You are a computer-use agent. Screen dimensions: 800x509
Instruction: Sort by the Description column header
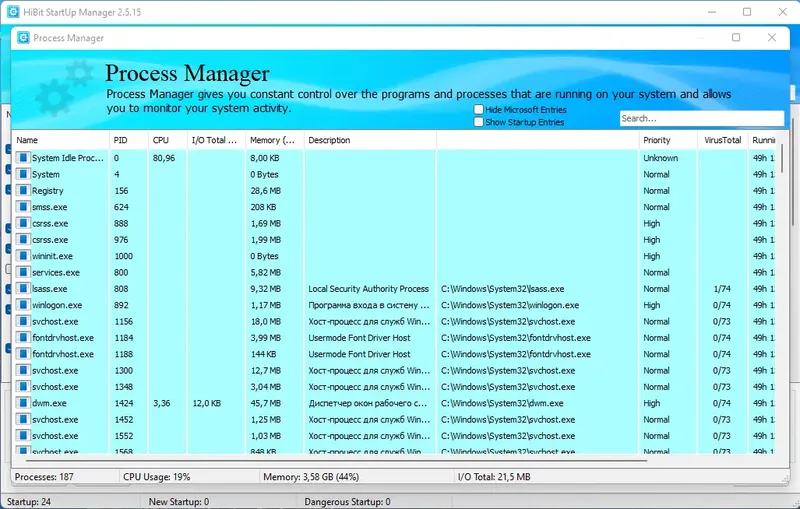(370, 140)
